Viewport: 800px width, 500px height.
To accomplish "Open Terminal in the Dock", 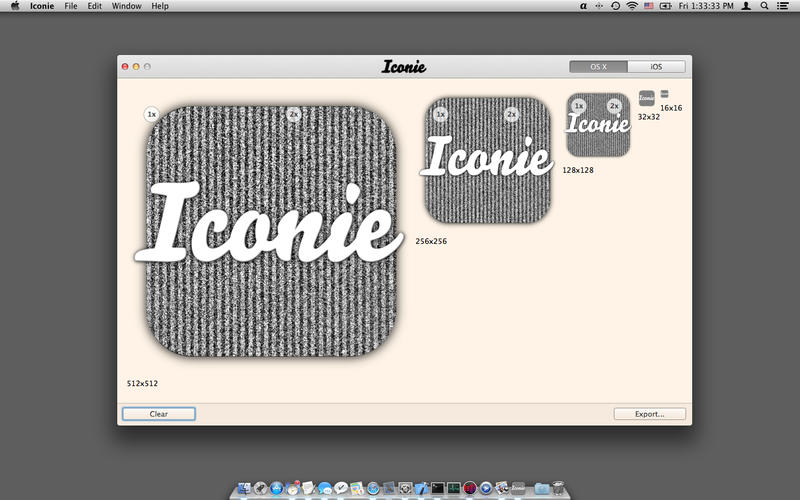I will (x=438, y=488).
